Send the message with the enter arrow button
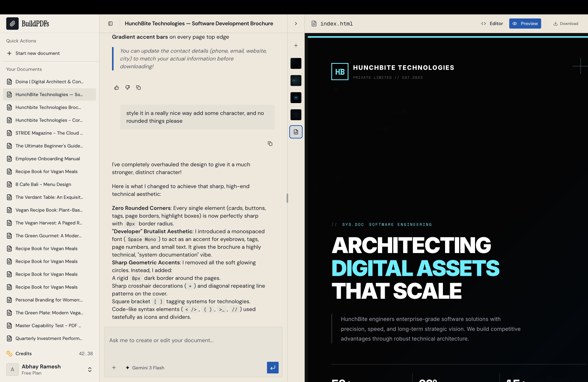588x382 pixels. (x=272, y=368)
